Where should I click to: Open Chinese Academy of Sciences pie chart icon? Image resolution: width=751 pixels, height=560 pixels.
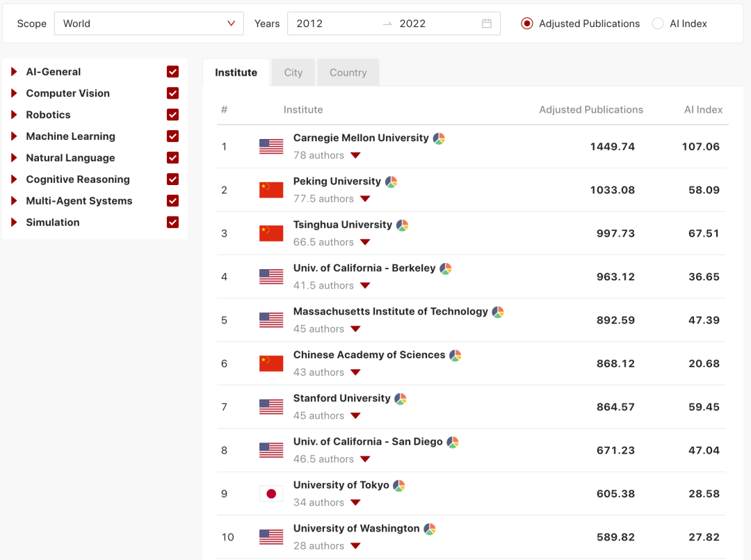point(455,355)
